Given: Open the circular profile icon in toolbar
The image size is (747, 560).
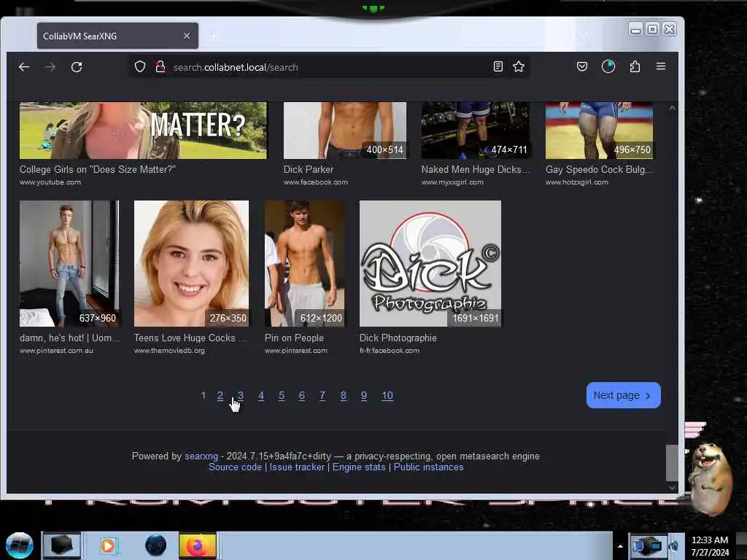Looking at the screenshot, I should click(x=608, y=66).
